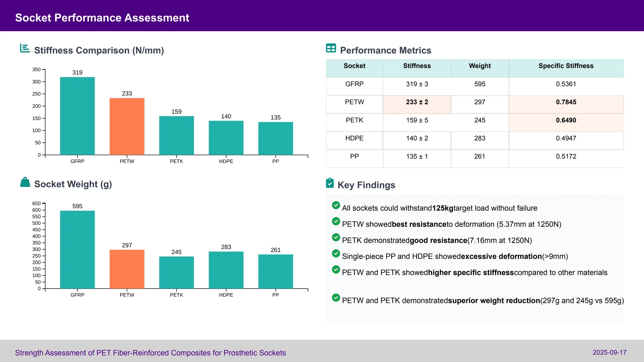Click the green check beside the 125kg finding
The width and height of the screenshot is (644, 362).
pyautogui.click(x=336, y=206)
